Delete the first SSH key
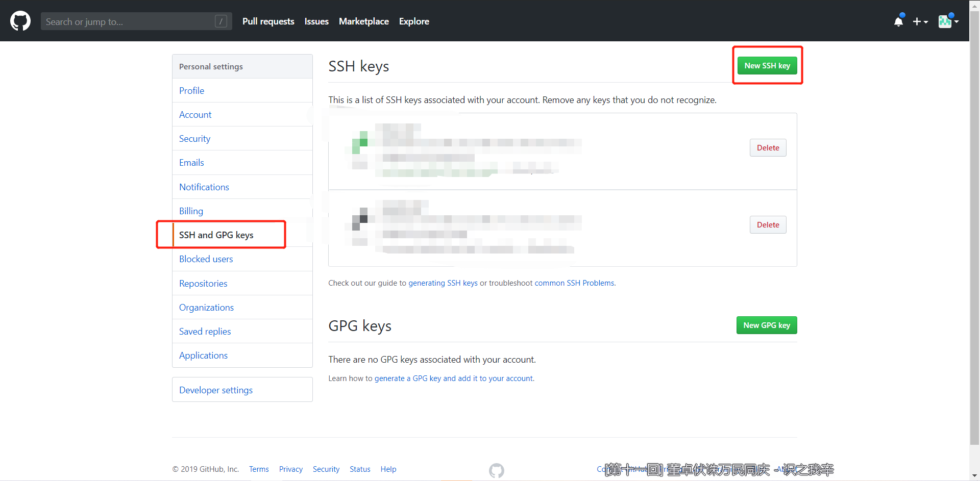980x481 pixels. click(x=768, y=147)
